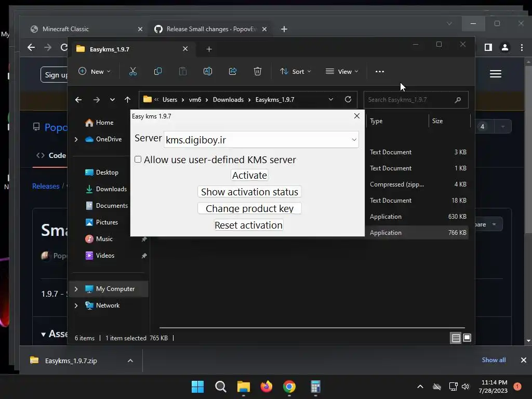Select the Downloads breadcrumb in address bar
Viewport: 532px width, 399px height.
229,100
